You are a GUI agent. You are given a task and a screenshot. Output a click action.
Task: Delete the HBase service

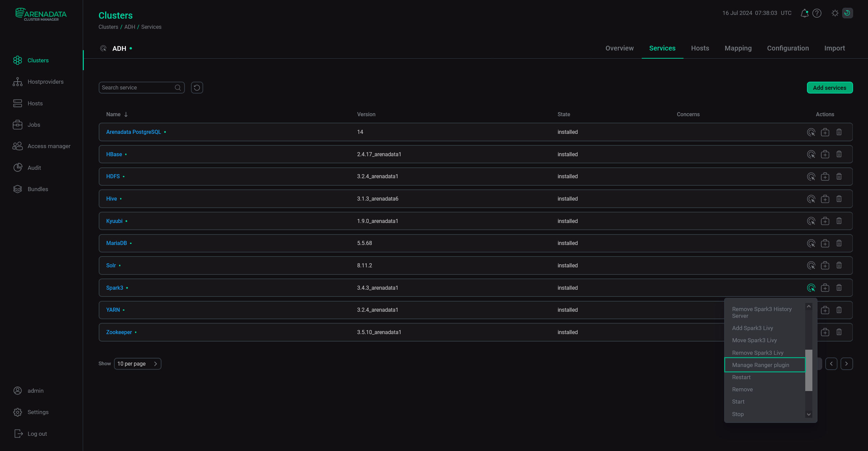tap(839, 155)
